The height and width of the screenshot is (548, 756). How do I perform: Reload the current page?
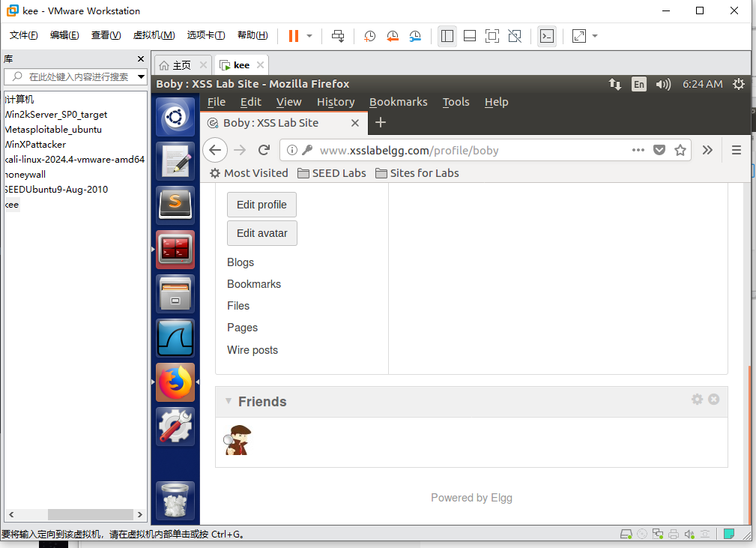264,150
